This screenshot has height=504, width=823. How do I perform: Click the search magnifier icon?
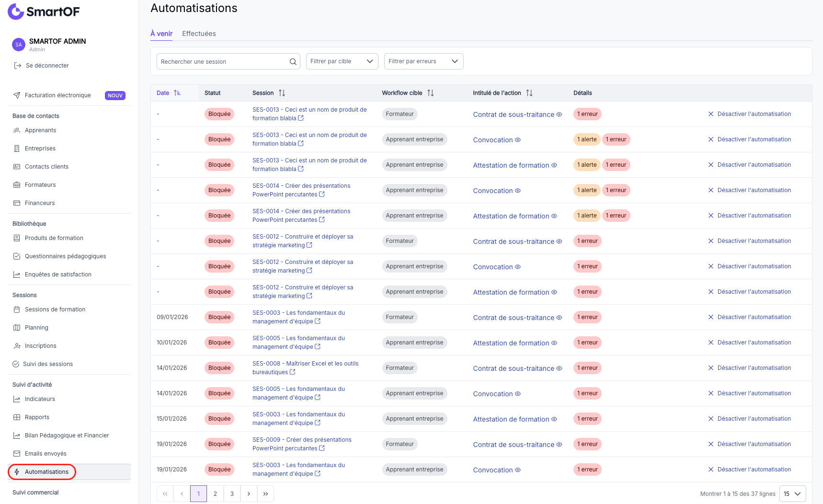(293, 61)
